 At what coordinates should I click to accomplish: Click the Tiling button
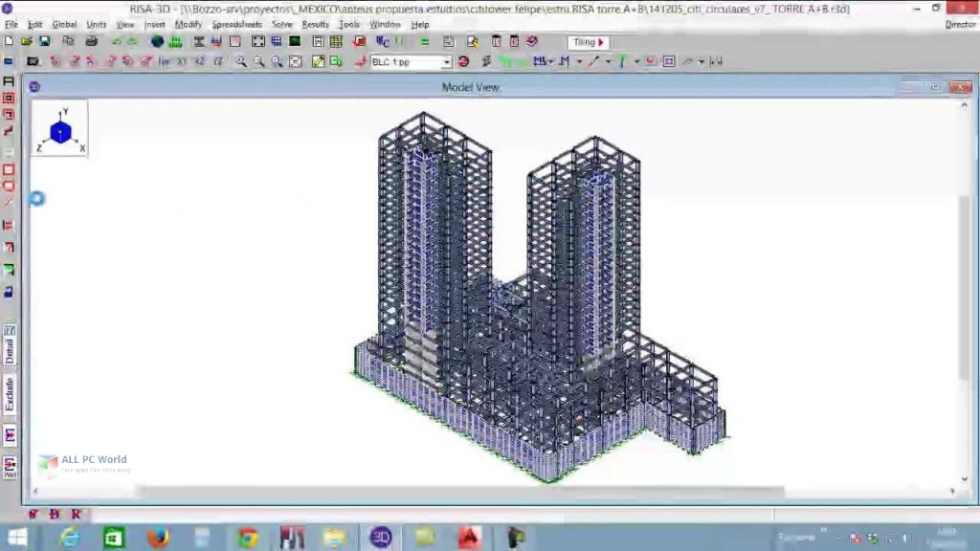click(x=589, y=42)
